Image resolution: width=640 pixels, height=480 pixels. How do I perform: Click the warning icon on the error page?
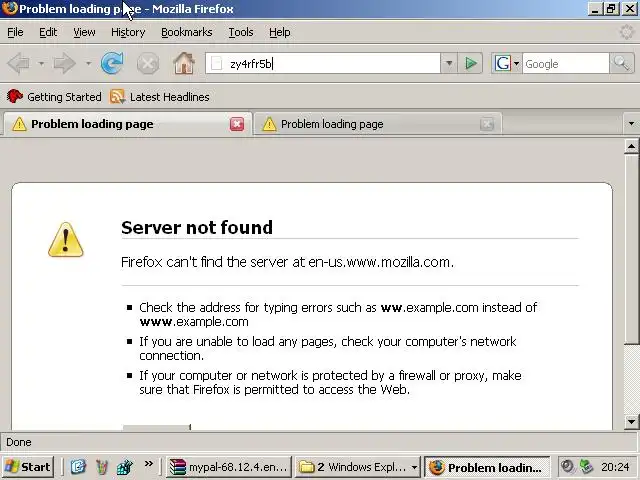pos(66,240)
